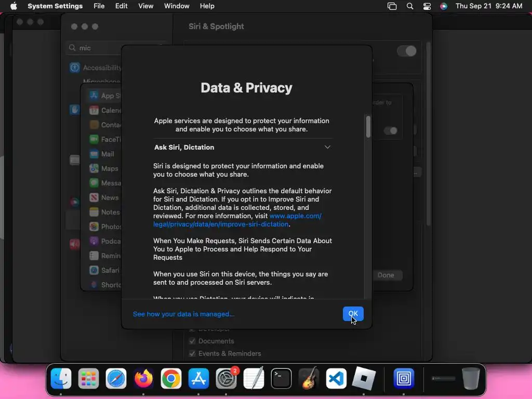Click the Messages icon in the app list

click(94, 183)
